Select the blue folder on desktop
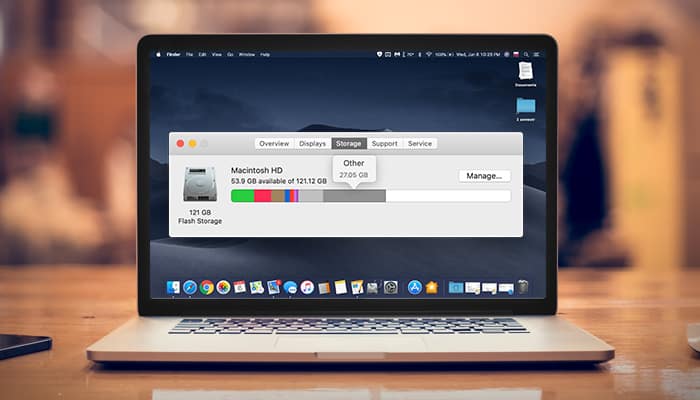The image size is (700, 400). (x=525, y=106)
